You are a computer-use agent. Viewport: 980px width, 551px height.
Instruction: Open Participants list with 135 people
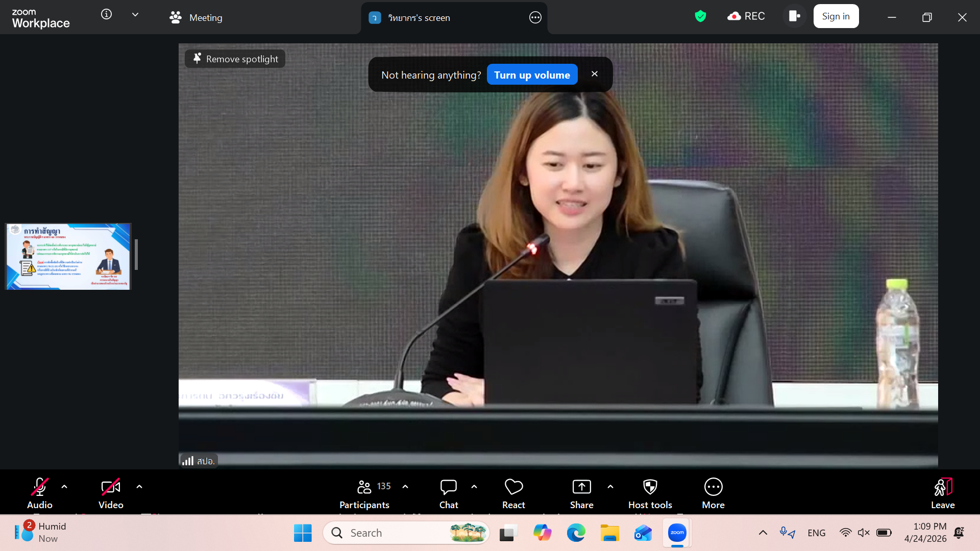tap(364, 487)
